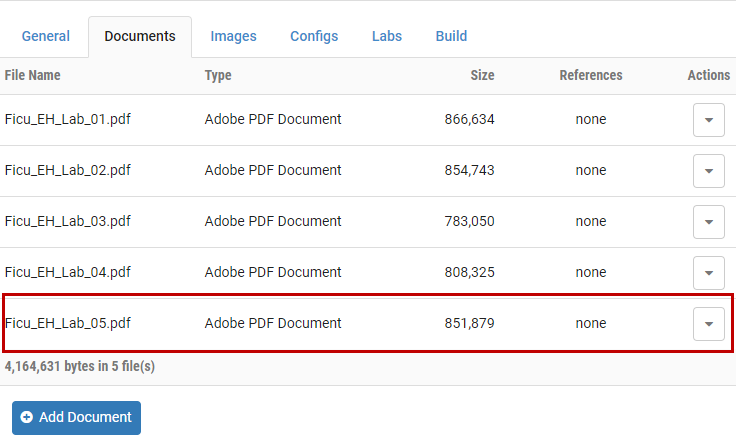Click Adobe PDF Document type for Ficu_EH_Lab_03.pdf
The height and width of the screenshot is (435, 736).
pos(273,221)
